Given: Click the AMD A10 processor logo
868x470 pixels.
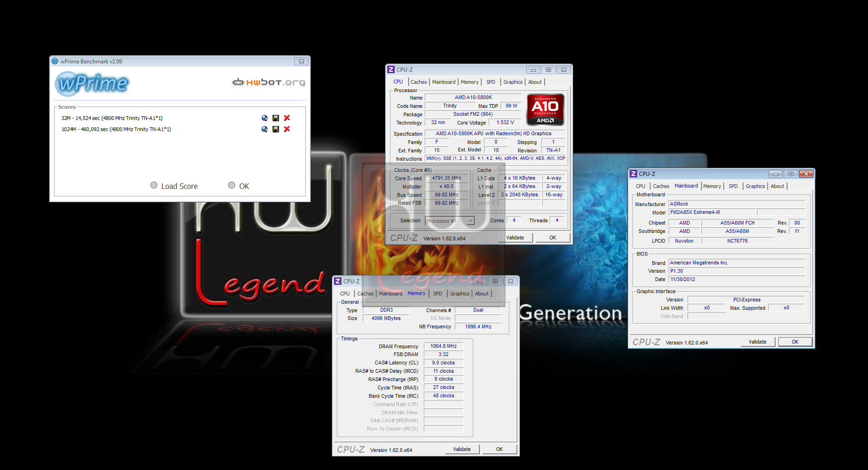Looking at the screenshot, I should [546, 109].
